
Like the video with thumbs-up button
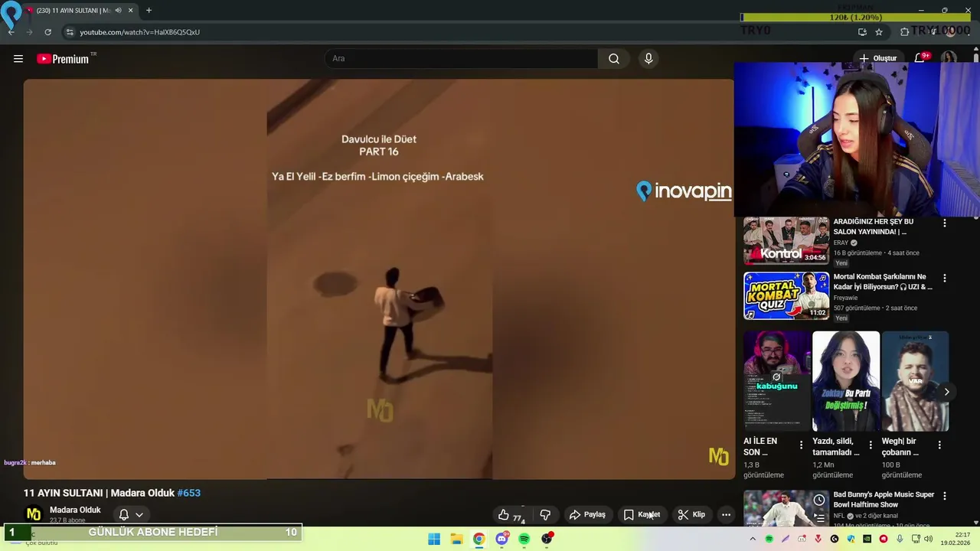pyautogui.click(x=511, y=515)
